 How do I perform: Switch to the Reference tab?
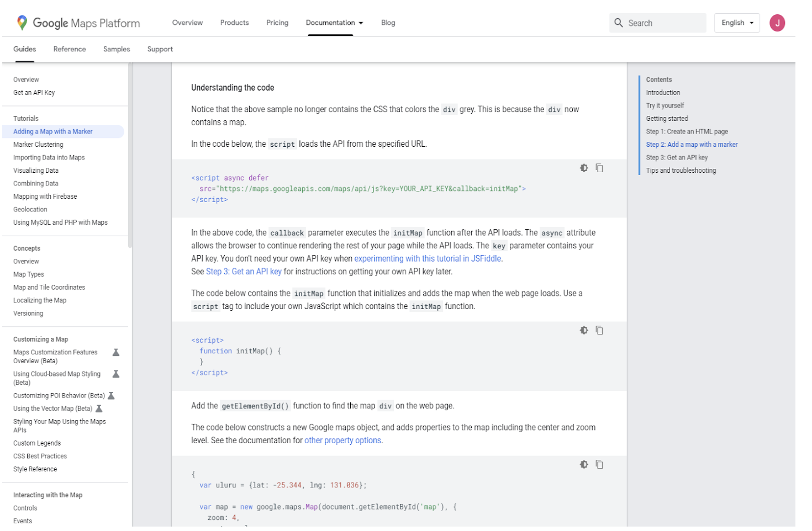70,49
